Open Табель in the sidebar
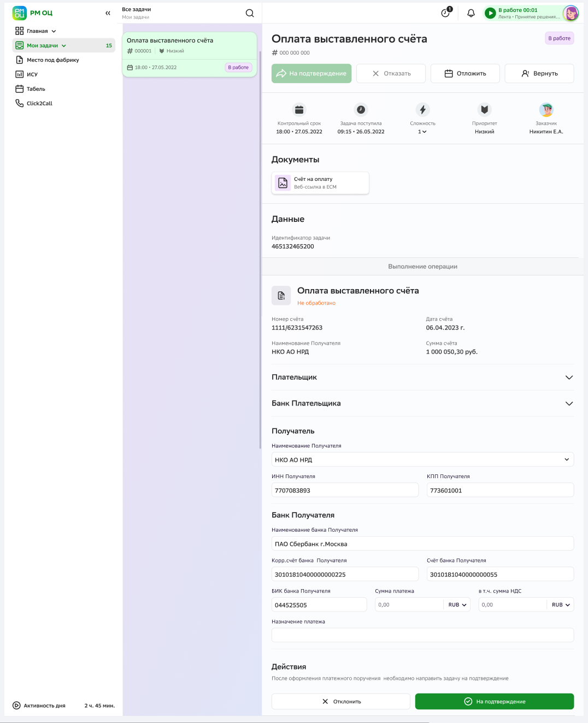 point(36,89)
